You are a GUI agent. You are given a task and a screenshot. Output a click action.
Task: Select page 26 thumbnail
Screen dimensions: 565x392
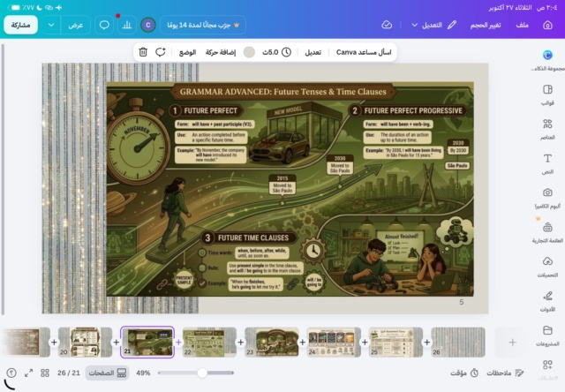pos(458,342)
